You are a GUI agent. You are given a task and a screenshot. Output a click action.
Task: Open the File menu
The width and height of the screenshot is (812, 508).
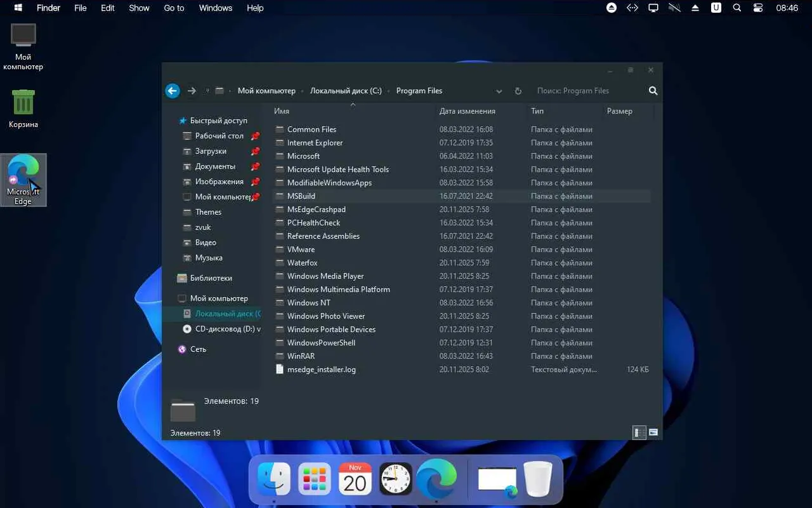81,8
